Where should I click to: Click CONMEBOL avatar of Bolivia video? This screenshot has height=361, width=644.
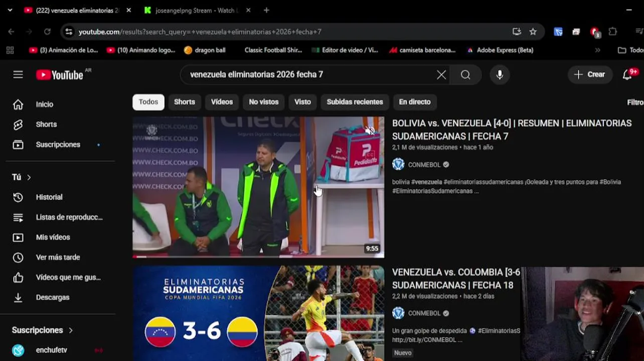[x=398, y=164]
